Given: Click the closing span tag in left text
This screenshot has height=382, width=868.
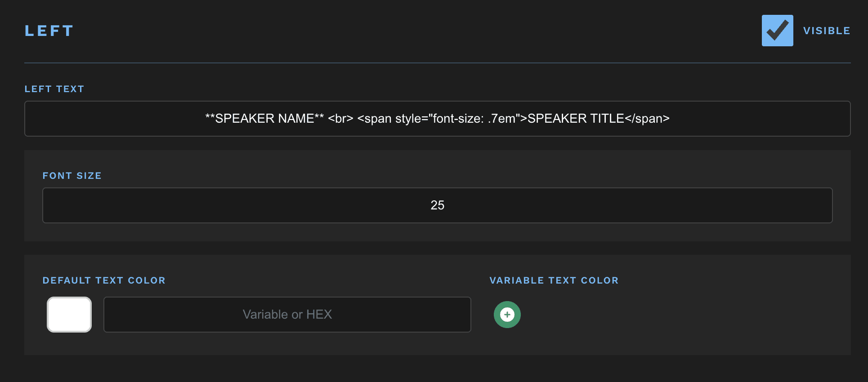Looking at the screenshot, I should [648, 119].
